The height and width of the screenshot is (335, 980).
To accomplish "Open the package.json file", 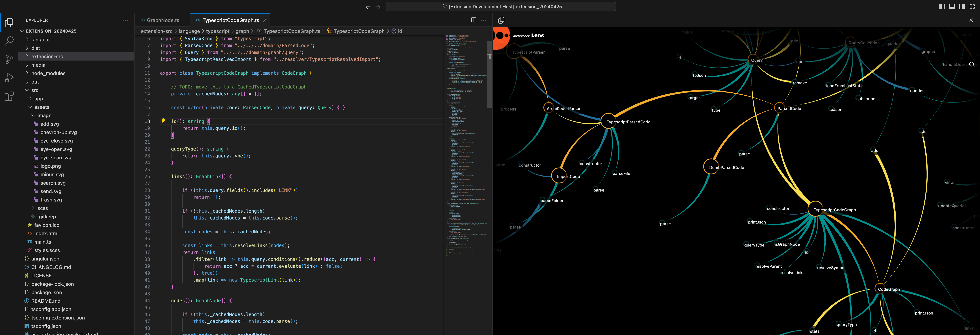I will 46,292.
